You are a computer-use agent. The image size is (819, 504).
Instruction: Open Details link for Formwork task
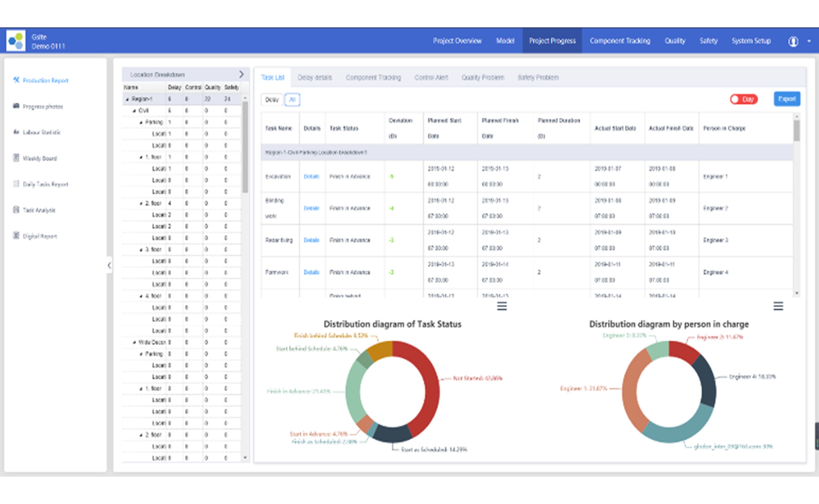click(311, 272)
